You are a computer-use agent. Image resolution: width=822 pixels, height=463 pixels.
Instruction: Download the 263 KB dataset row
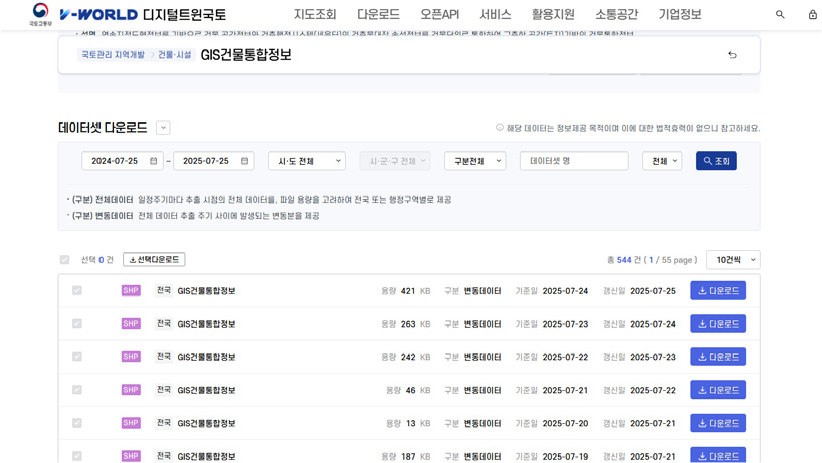[x=717, y=324]
